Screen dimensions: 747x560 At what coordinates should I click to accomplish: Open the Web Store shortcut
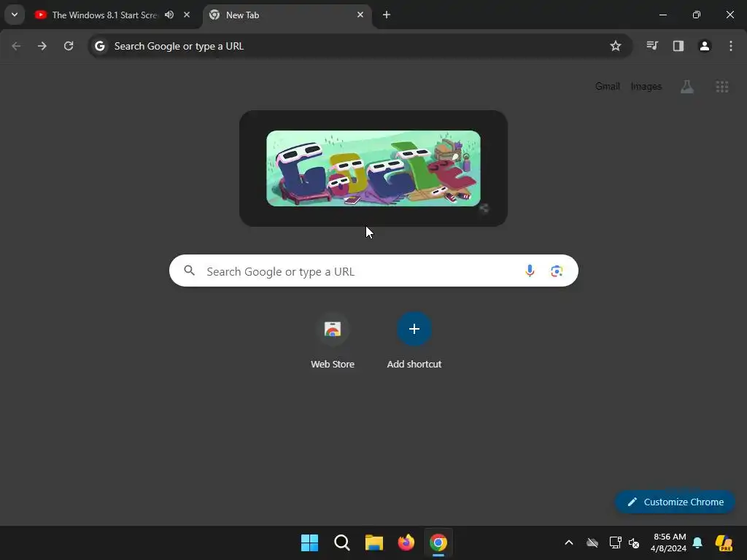[333, 341]
